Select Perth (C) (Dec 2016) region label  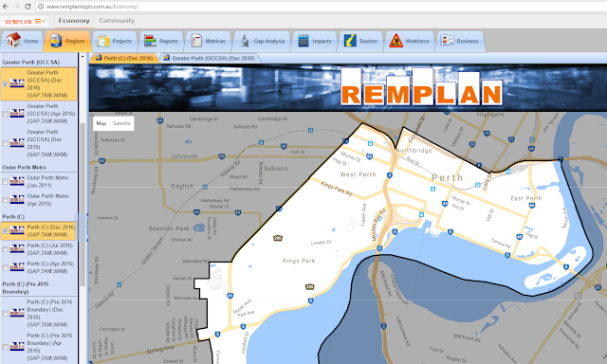pyautogui.click(x=50, y=231)
